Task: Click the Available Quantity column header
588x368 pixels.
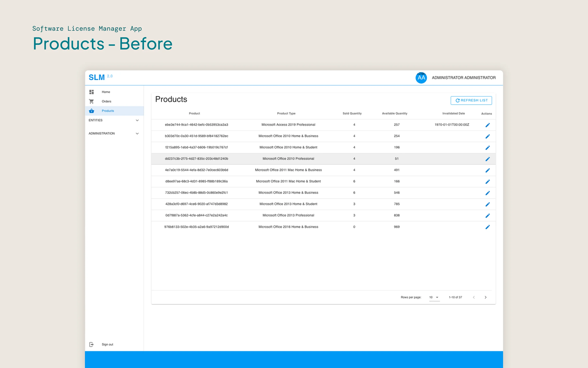Action: pyautogui.click(x=395, y=113)
